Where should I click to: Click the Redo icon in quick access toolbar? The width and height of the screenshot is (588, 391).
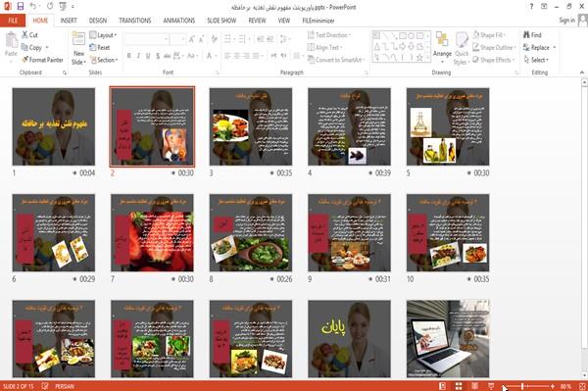pos(50,6)
